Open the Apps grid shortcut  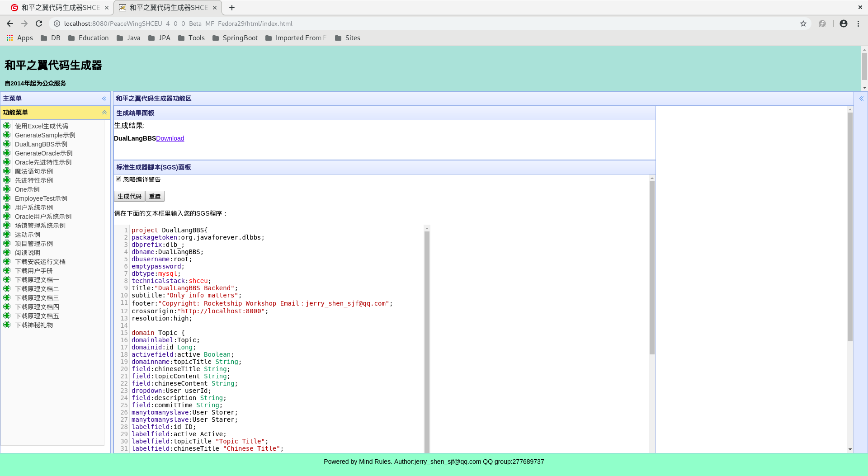click(19, 38)
